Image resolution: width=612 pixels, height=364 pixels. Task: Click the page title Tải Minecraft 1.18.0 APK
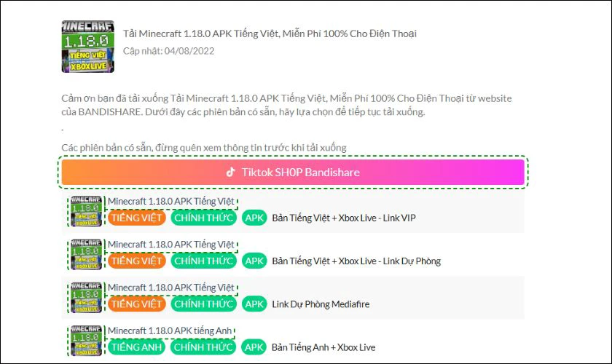pos(270,33)
